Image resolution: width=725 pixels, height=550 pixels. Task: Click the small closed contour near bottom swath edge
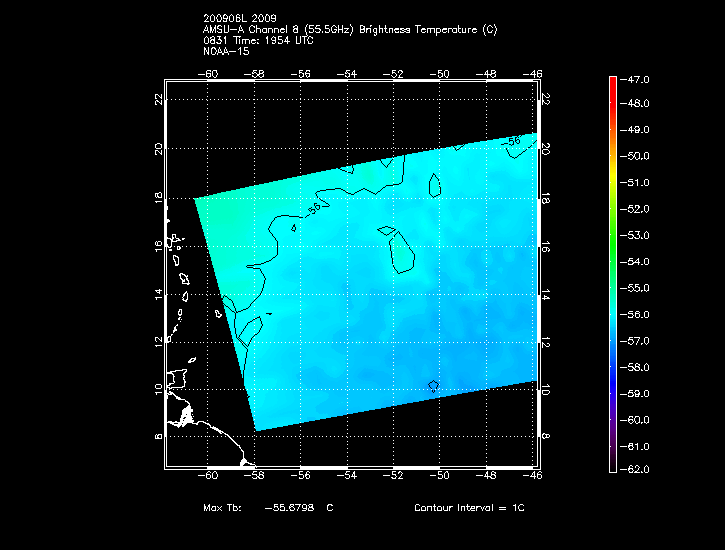(434, 385)
